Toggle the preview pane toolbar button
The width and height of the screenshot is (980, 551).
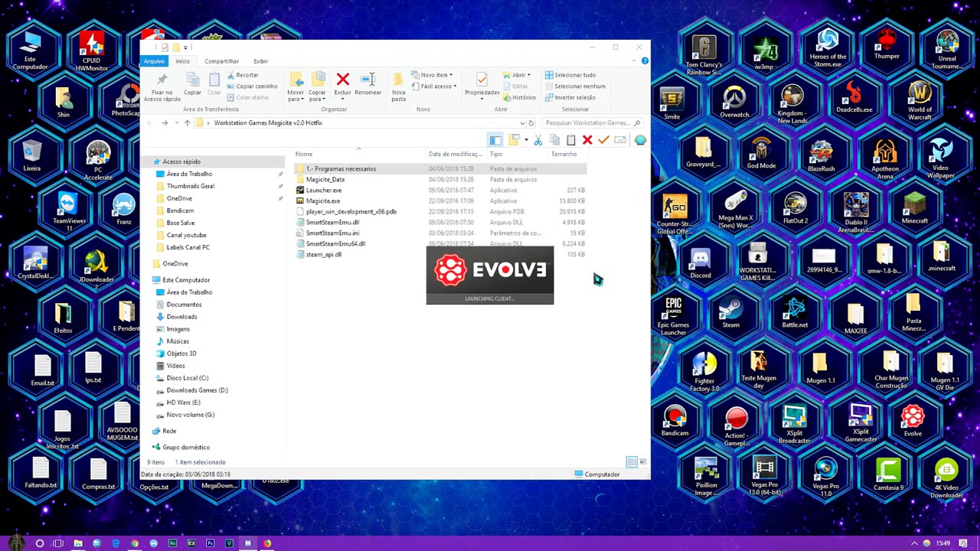495,140
